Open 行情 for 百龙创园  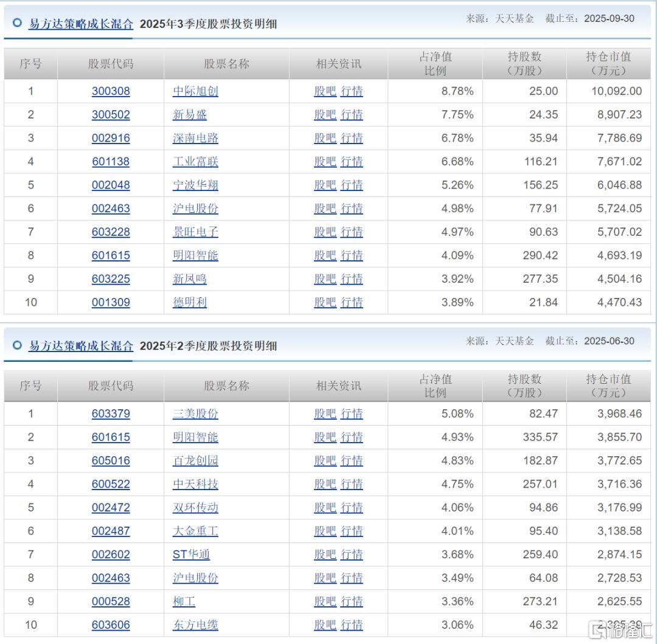point(352,460)
